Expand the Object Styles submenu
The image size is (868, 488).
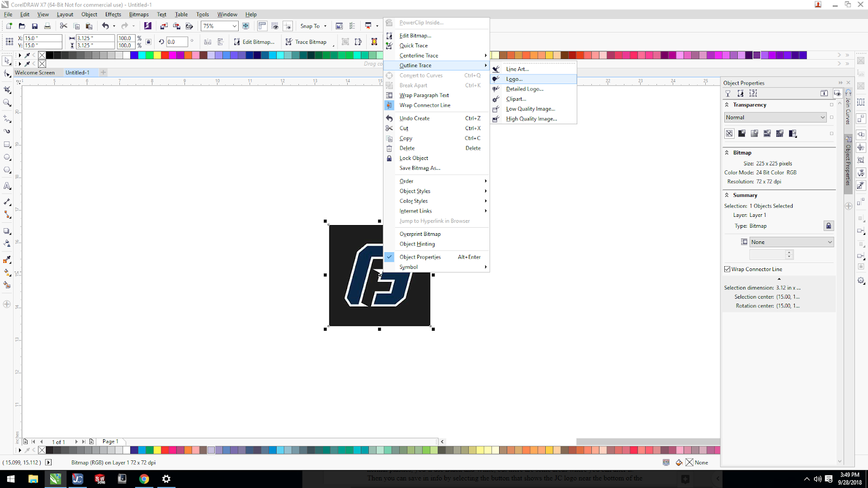(436, 191)
